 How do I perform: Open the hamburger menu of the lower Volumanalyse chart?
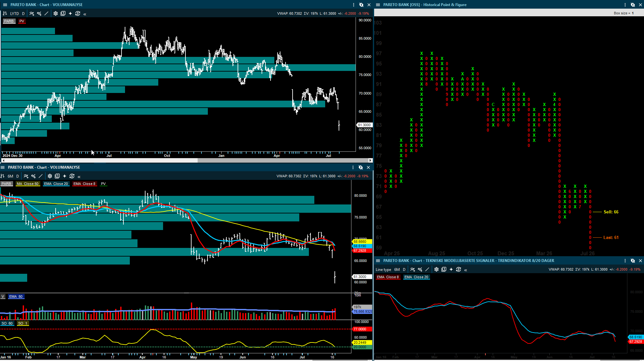click(3, 167)
